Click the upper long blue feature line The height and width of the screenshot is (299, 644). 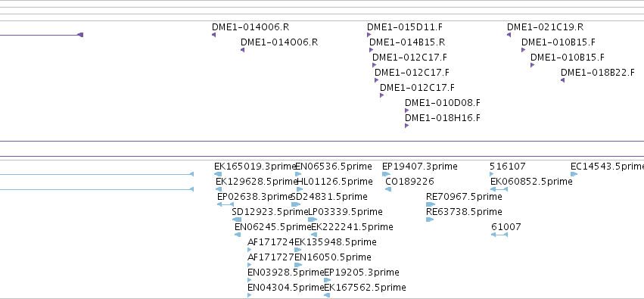coord(97,174)
